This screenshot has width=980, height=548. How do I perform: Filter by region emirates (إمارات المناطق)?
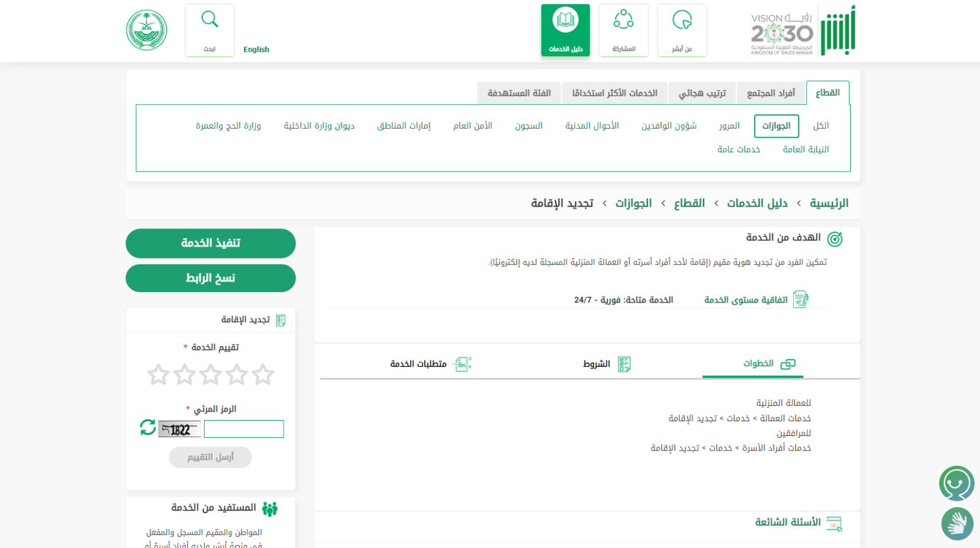point(404,126)
